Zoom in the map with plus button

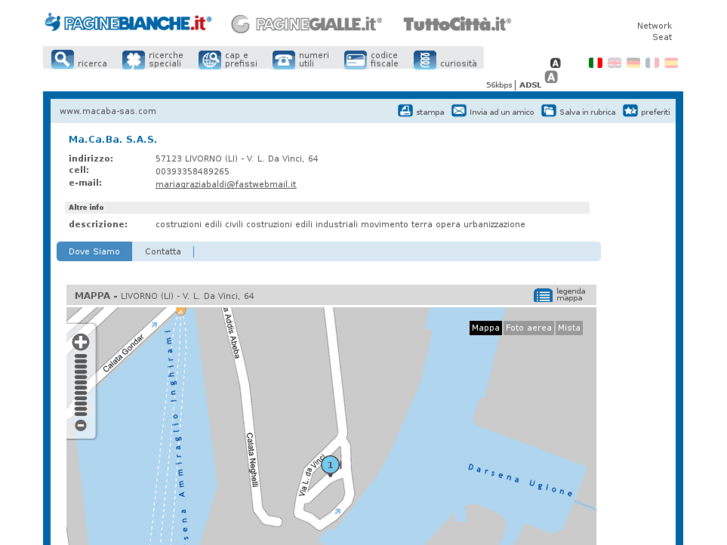point(81,342)
